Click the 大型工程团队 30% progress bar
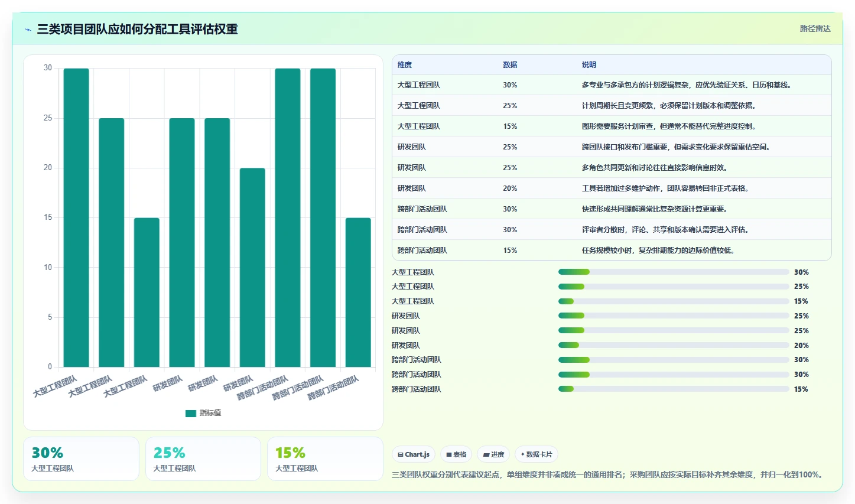Viewport: 855px width, 504px height. (x=674, y=272)
